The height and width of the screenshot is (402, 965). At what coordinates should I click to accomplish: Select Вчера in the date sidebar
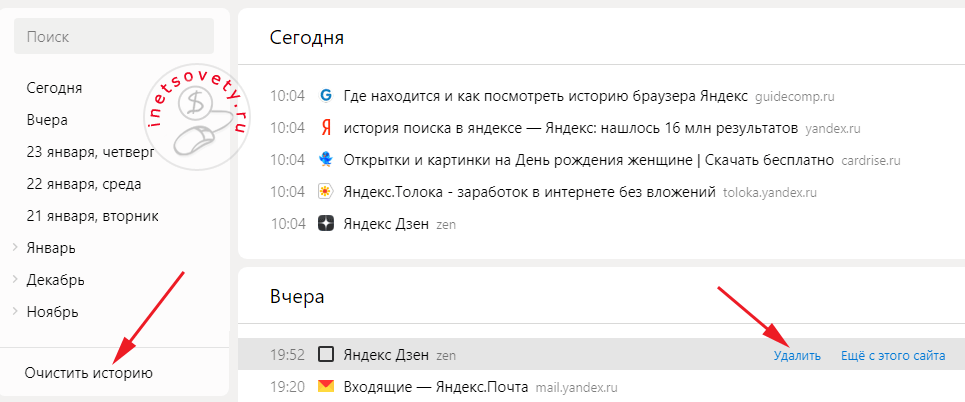[x=47, y=120]
